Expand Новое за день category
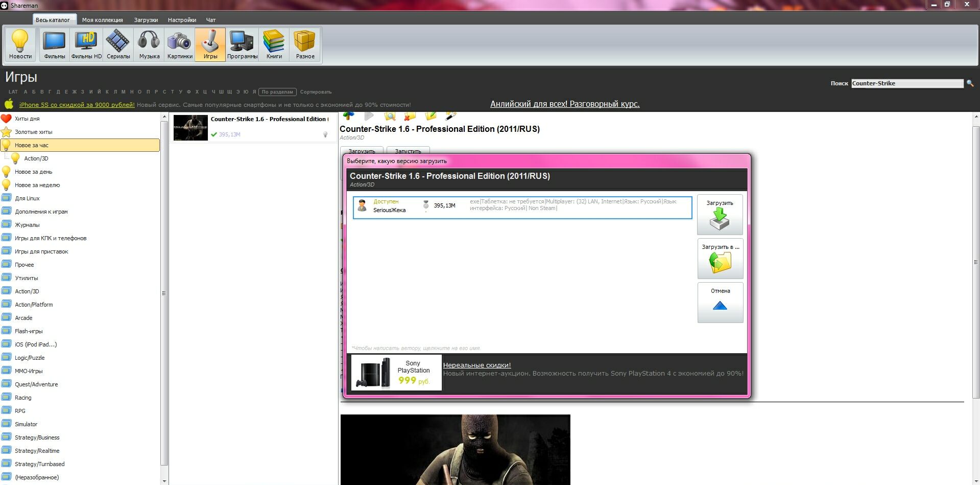The image size is (980, 485). tap(34, 172)
